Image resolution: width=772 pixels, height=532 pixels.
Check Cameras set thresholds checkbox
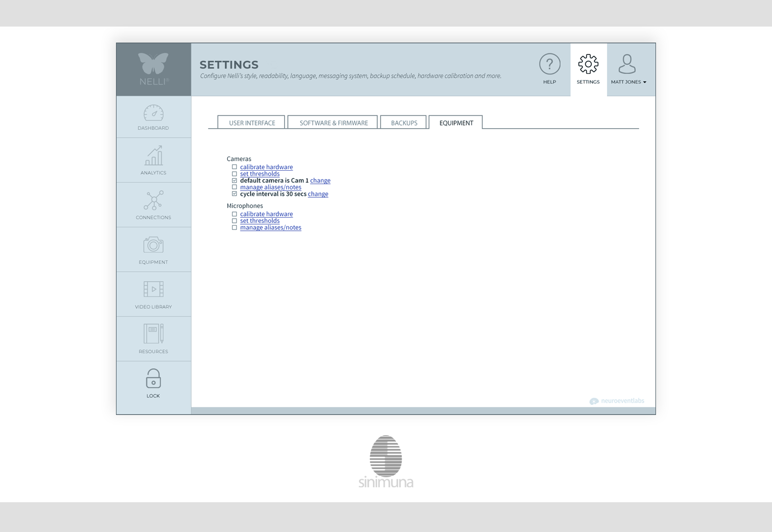pyautogui.click(x=234, y=174)
